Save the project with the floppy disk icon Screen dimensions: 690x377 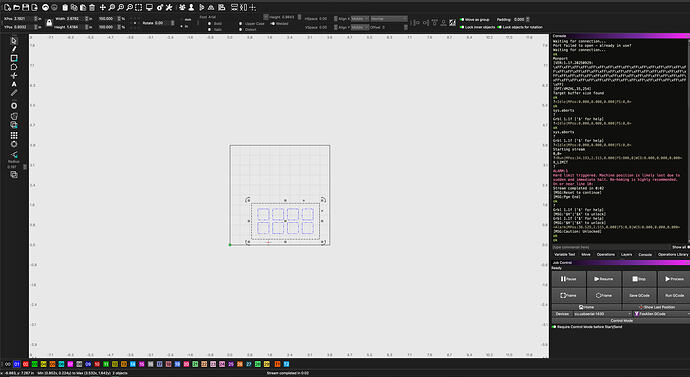26,7
